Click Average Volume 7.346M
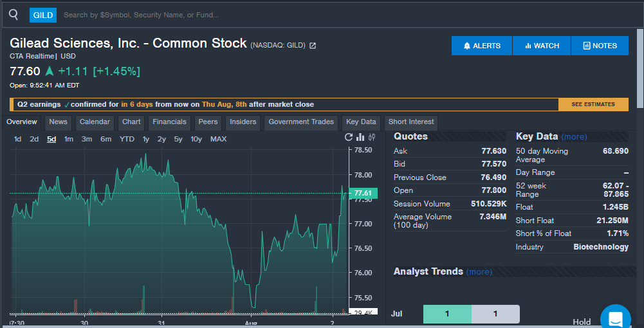Screen dimensions: 644x328 [493, 216]
